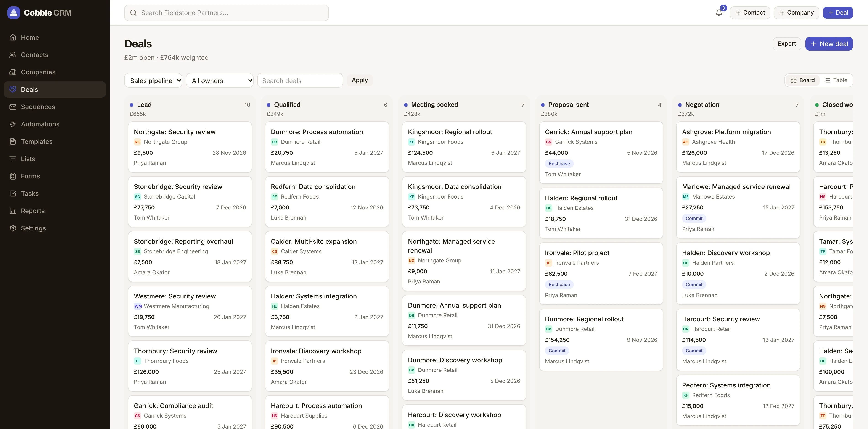The height and width of the screenshot is (429, 868).
Task: Click the + Company button
Action: 796,13
